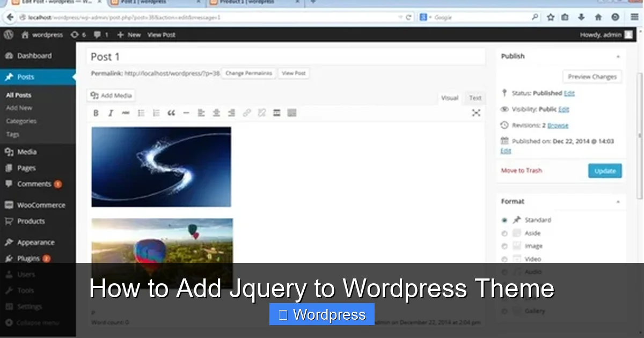This screenshot has width=644, height=338.
Task: Reload the page in the browser
Action: click(x=409, y=17)
